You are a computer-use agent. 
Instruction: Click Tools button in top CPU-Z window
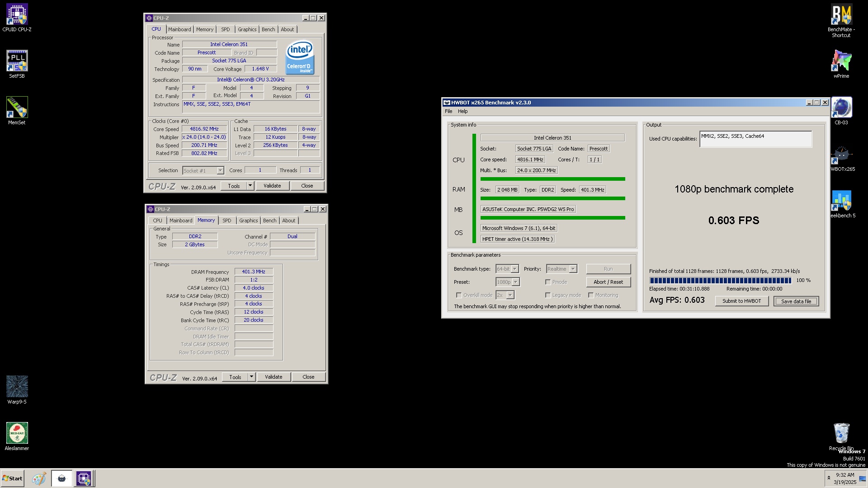(x=234, y=186)
